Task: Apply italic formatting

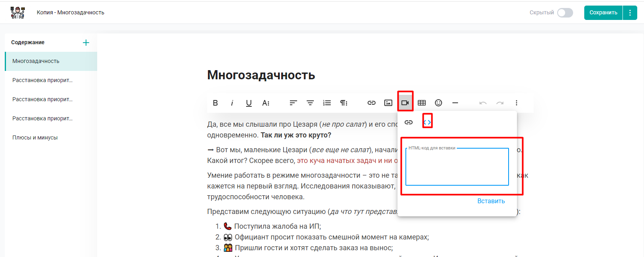Action: click(x=232, y=103)
